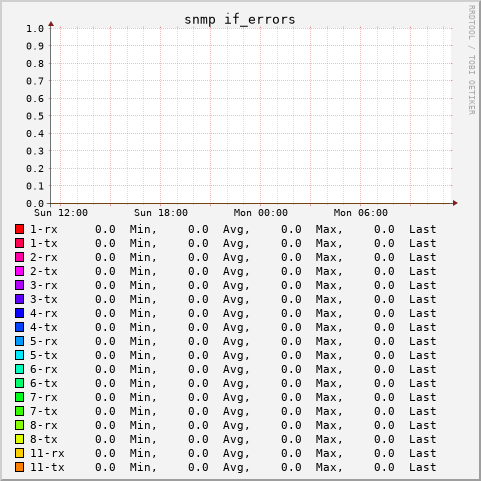Click the red 1-rx legend swatch
Image resolution: width=481 pixels, height=481 pixels.
click(19, 229)
